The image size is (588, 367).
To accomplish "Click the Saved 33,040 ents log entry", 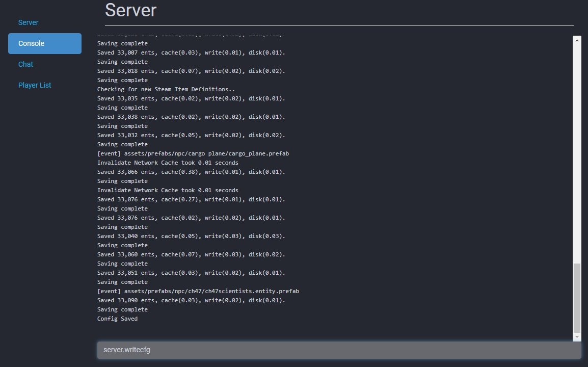I will [191, 236].
